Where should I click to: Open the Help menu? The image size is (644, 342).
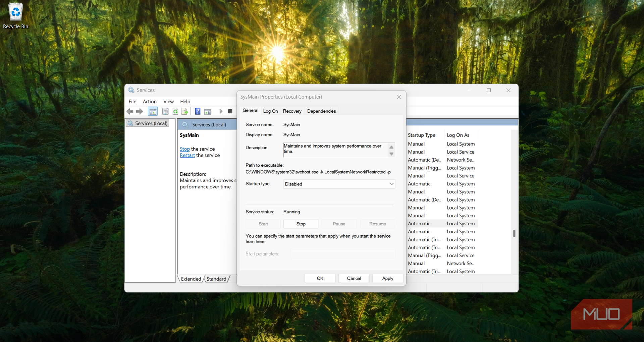185,102
